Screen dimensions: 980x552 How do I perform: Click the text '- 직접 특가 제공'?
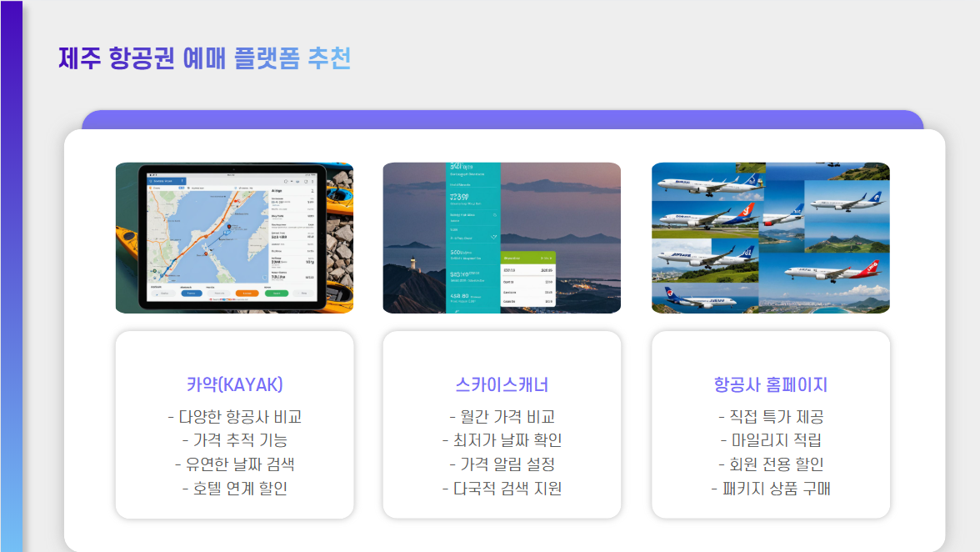pyautogui.click(x=771, y=417)
